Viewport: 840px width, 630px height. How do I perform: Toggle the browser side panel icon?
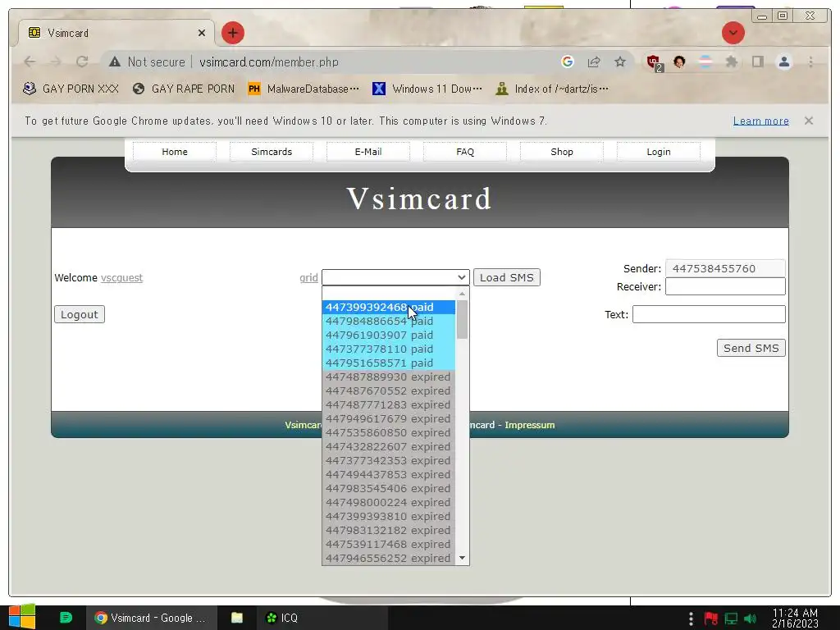point(757,62)
